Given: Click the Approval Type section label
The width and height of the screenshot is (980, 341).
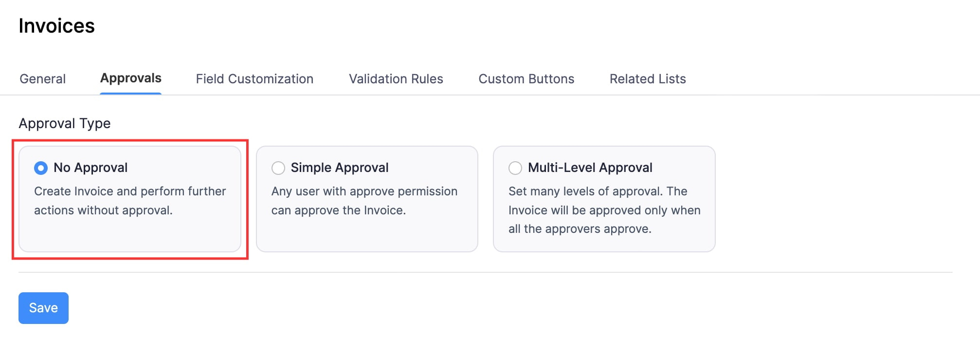Looking at the screenshot, I should 65,123.
